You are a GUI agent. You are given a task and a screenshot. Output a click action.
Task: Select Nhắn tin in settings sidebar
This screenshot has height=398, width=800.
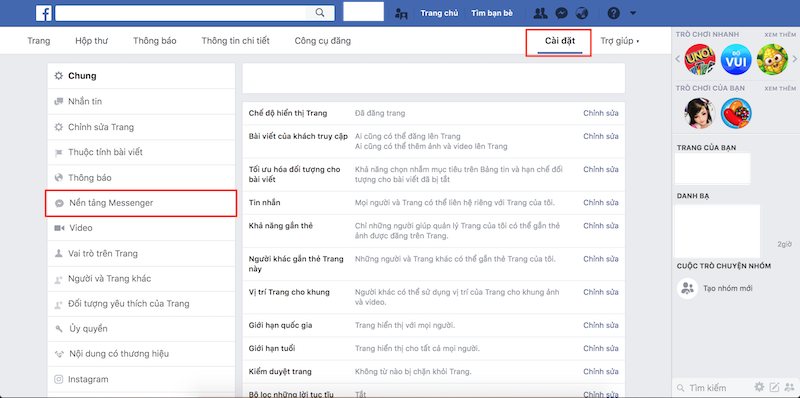[141, 102]
